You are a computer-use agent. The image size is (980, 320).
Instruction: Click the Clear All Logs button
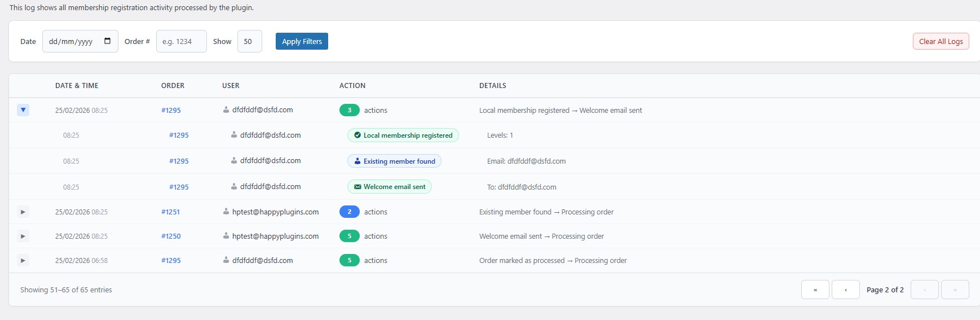coord(941,41)
